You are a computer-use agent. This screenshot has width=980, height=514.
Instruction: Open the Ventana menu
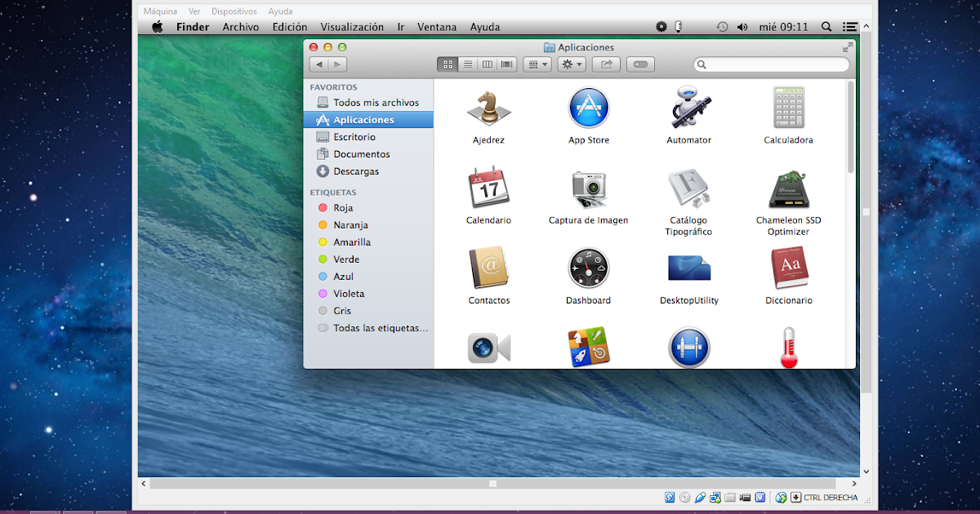coord(437,27)
